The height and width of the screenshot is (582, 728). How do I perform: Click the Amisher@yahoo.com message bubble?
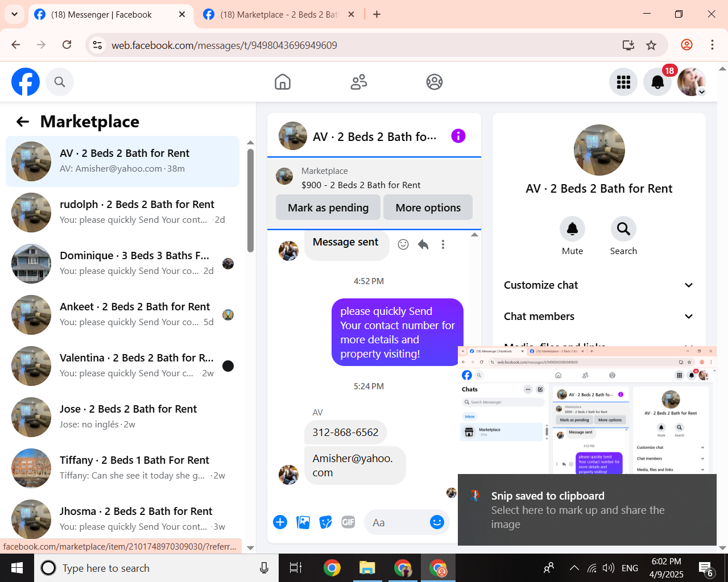click(355, 465)
